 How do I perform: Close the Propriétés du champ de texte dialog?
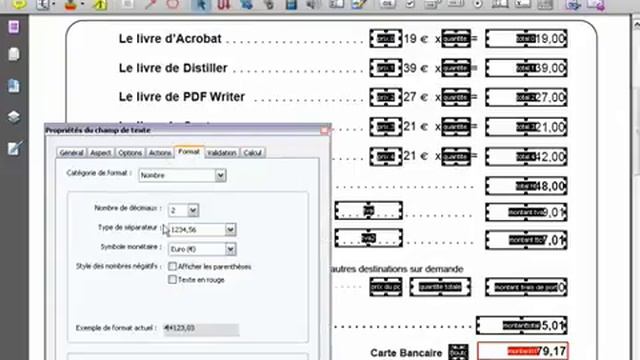coord(324,130)
